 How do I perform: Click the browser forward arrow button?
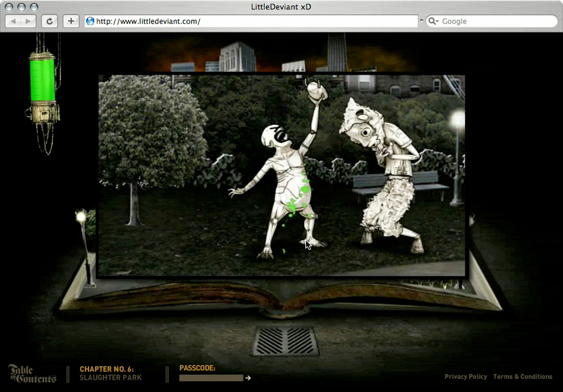[28, 21]
